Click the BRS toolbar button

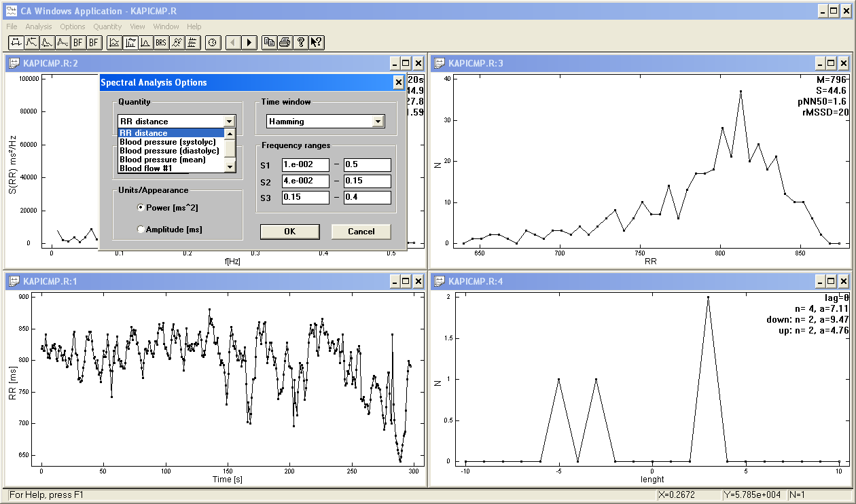[x=160, y=42]
